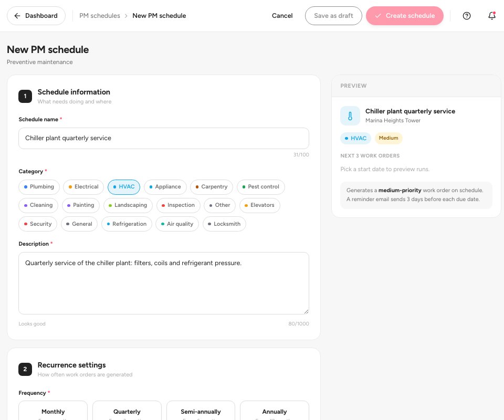Select the Monthly frequency option
Viewport: 504px width, 420px height.
53,411
